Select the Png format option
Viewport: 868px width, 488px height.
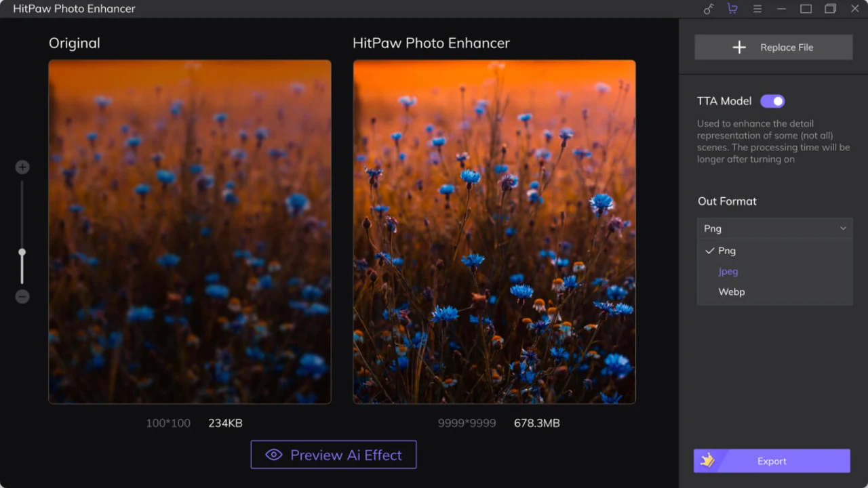[774, 251]
